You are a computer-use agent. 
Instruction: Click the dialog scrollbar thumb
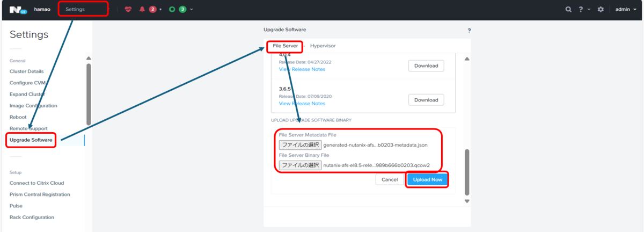click(466, 172)
